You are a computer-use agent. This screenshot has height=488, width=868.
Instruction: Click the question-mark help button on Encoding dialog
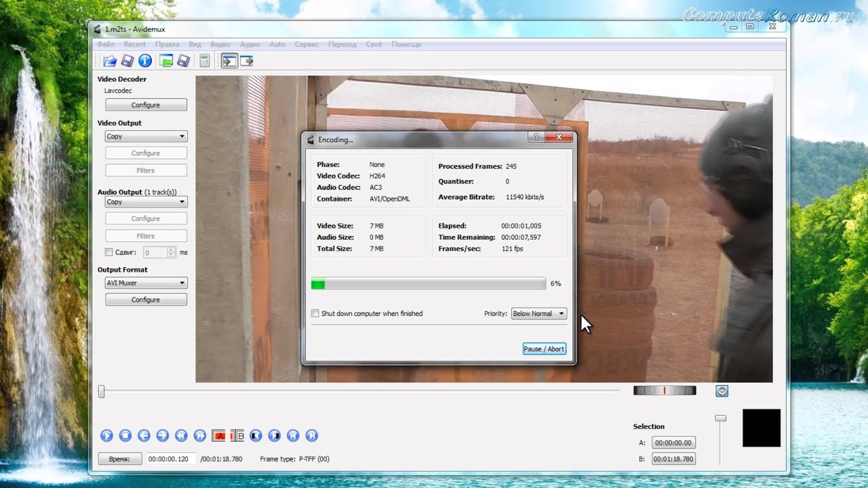[x=536, y=137]
